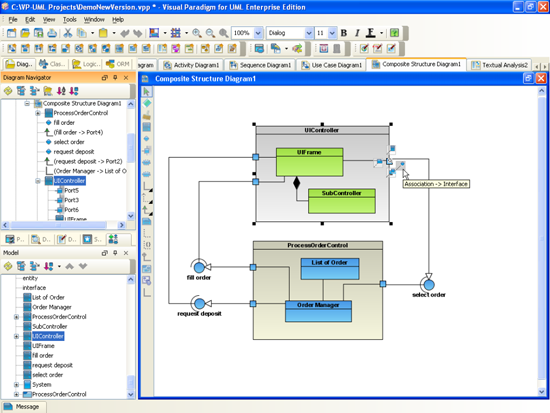Open the paste options dropdown arrow
The height and width of the screenshot is (413, 550).
pos(114,33)
